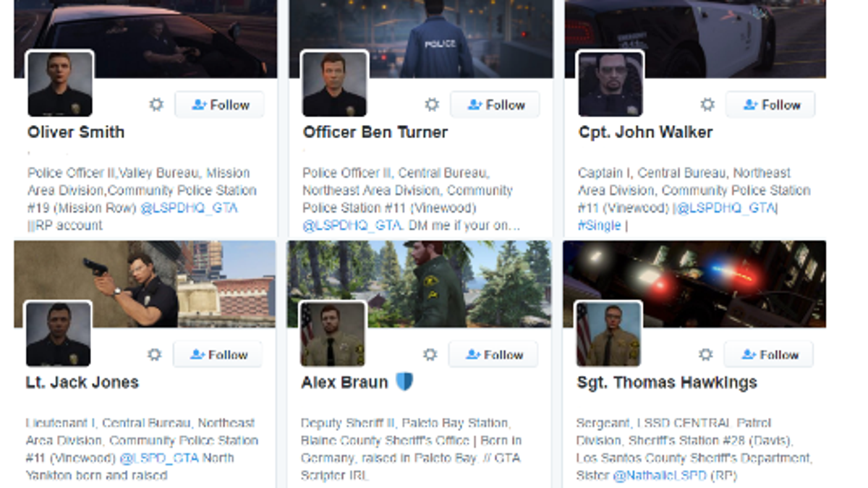Follow Cpt. John Walker

click(770, 105)
